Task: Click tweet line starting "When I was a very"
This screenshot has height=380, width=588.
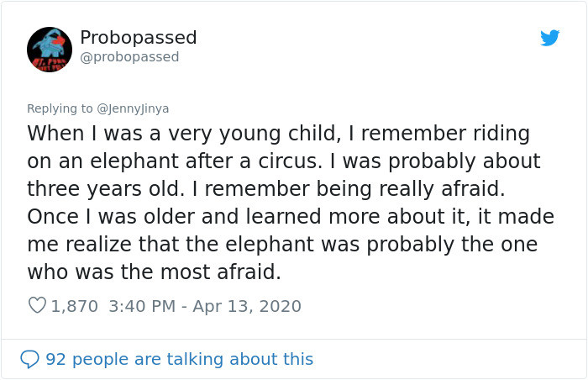Action: point(278,134)
